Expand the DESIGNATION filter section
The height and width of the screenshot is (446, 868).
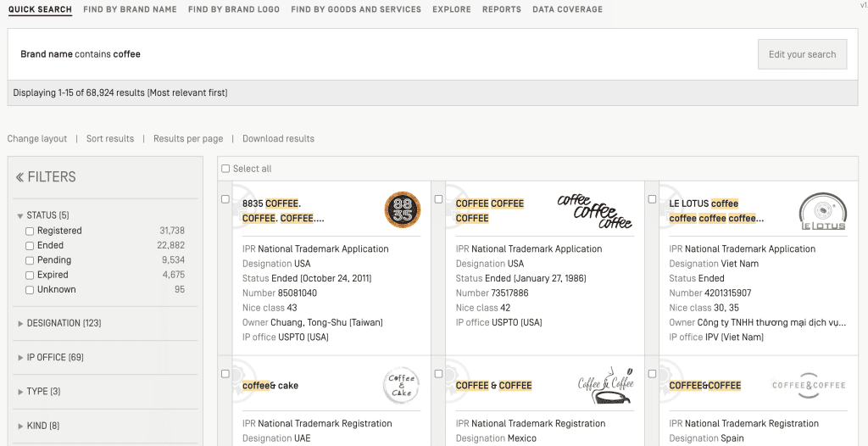pyautogui.click(x=60, y=323)
